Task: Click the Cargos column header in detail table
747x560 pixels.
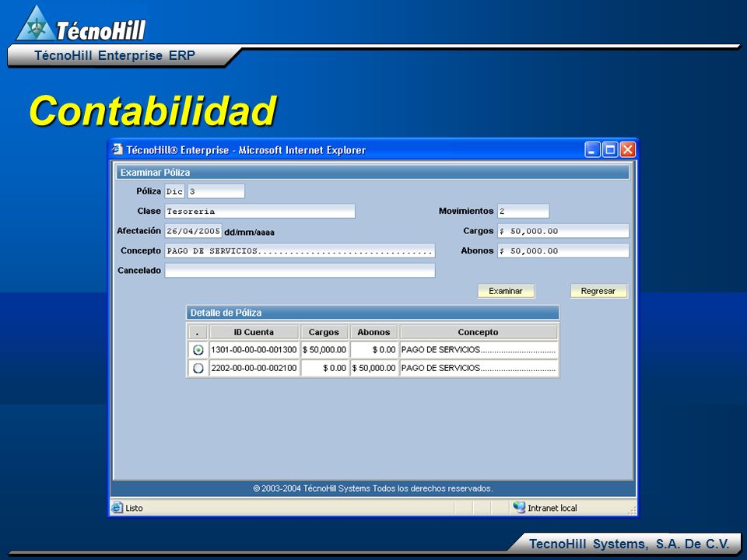Action: [x=324, y=332]
